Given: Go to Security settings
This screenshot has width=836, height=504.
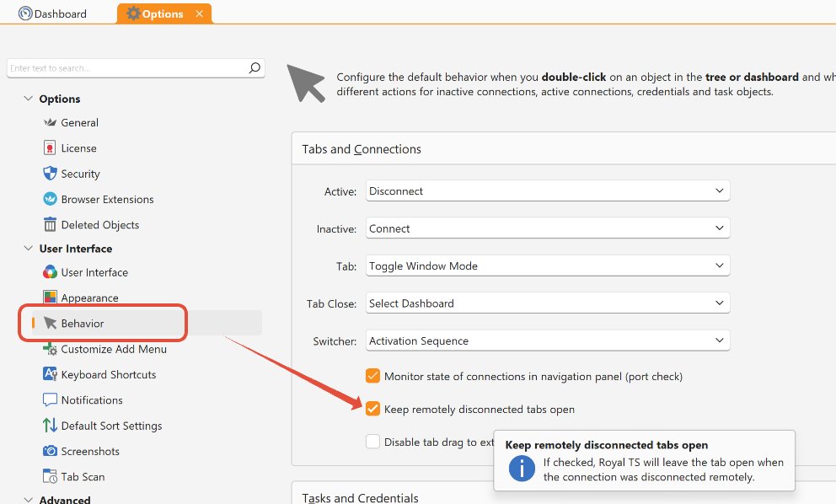Looking at the screenshot, I should (x=81, y=174).
